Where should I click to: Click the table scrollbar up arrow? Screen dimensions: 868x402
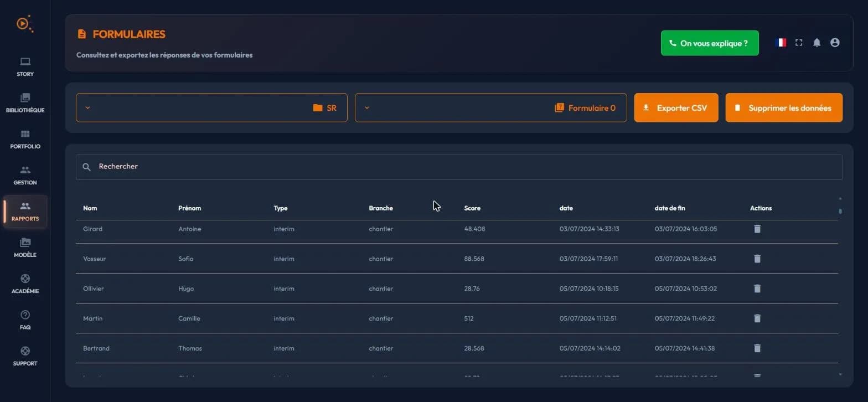[x=840, y=198]
